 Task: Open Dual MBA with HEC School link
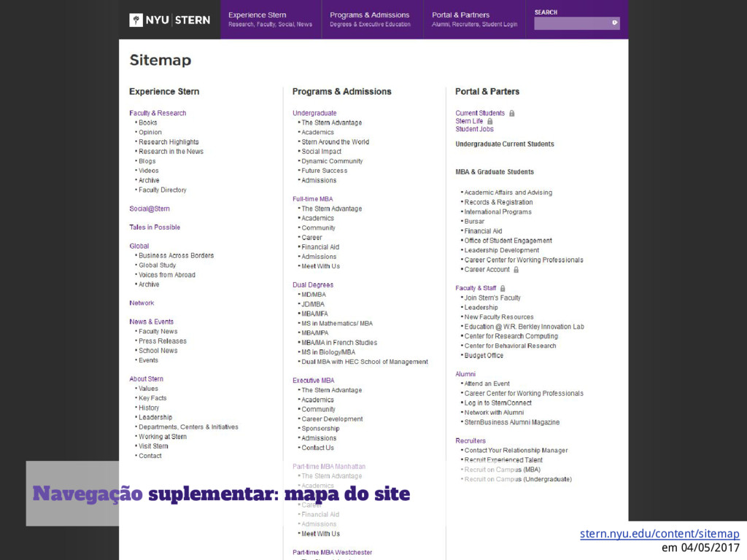point(365,362)
